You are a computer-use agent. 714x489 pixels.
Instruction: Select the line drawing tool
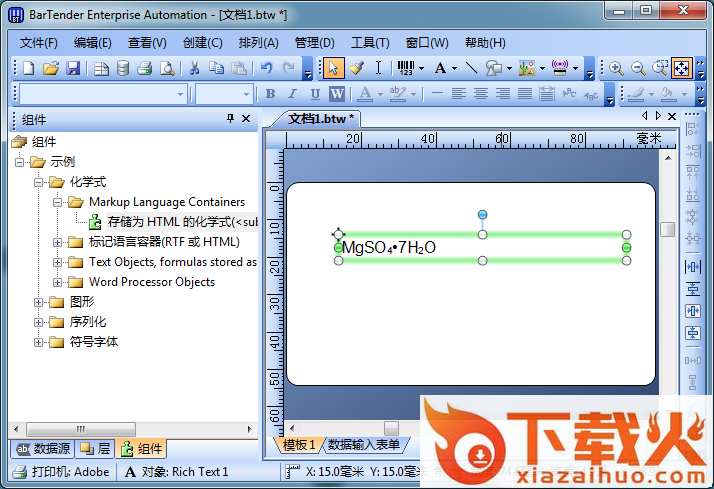point(471,68)
